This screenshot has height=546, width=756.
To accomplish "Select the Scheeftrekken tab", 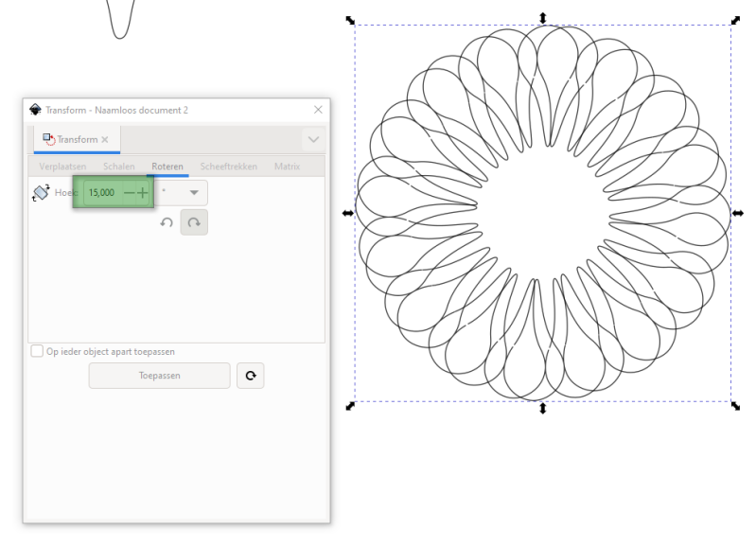I will point(228,167).
